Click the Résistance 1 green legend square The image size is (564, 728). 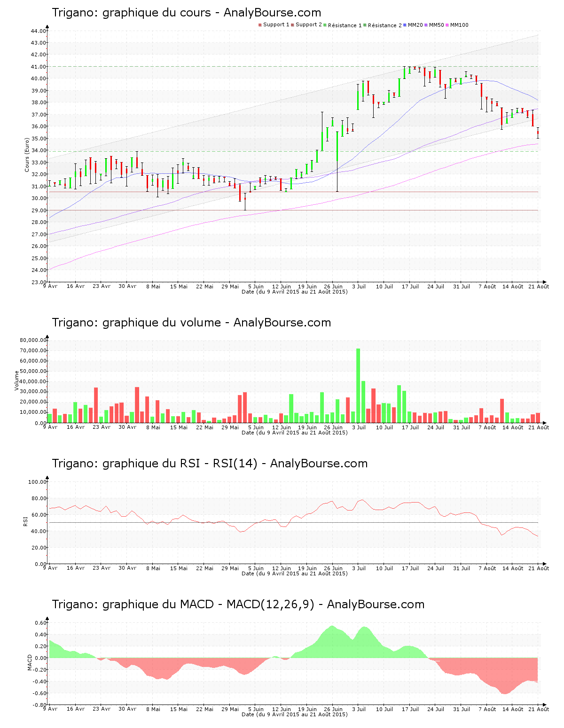(x=325, y=25)
